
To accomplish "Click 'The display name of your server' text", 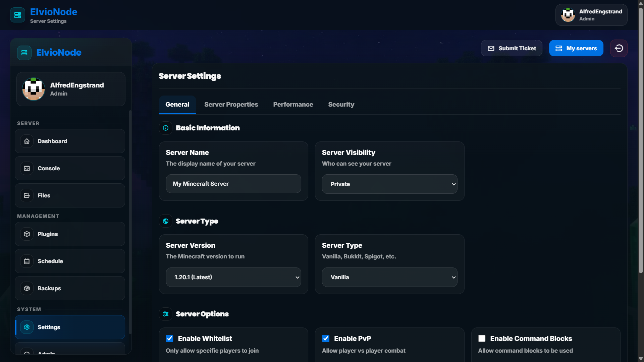I will [x=211, y=164].
